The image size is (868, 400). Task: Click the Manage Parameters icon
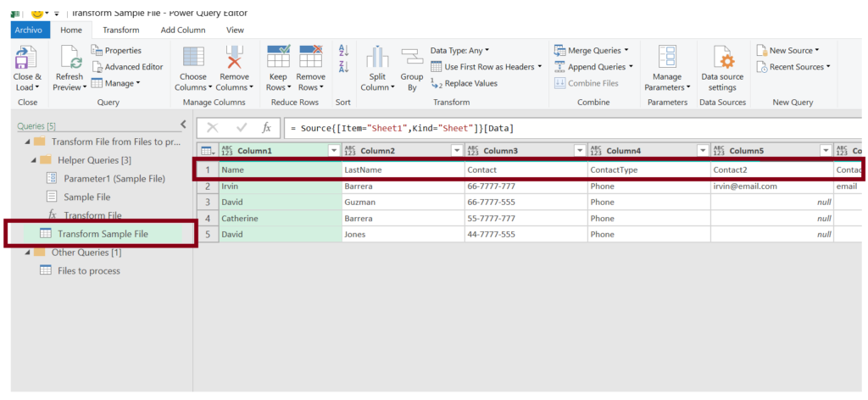click(x=667, y=58)
